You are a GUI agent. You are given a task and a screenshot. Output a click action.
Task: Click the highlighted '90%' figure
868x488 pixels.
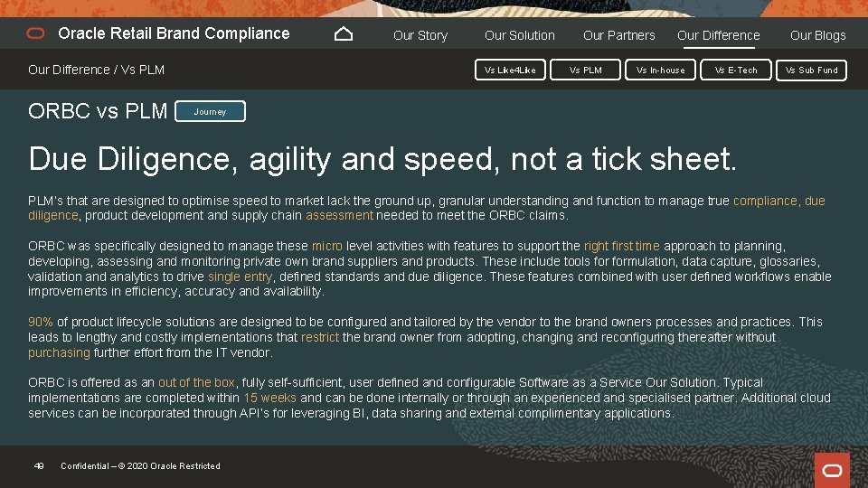point(41,322)
